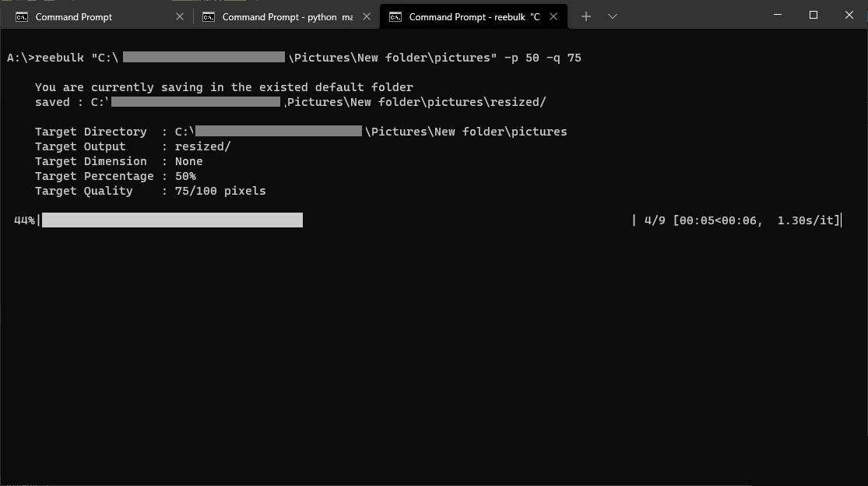Click the saved path line ending in resized/
This screenshot has height=486, width=868.
click(x=290, y=102)
